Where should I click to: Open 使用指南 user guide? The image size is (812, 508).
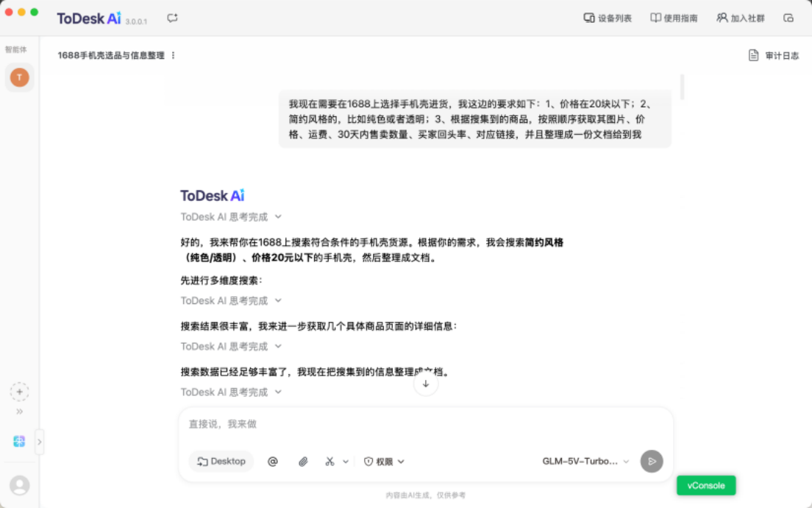674,18
